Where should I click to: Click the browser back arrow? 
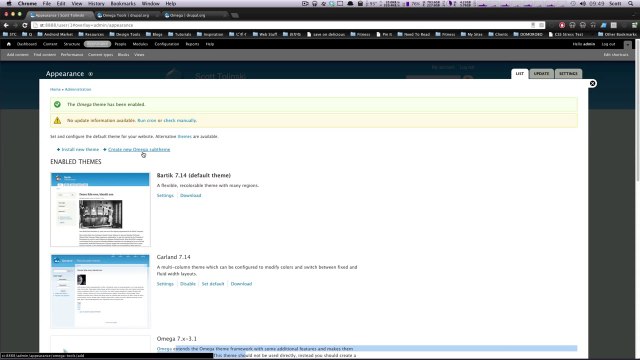coord(6,25)
